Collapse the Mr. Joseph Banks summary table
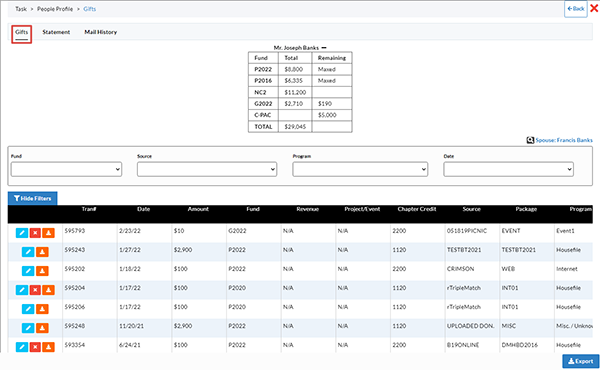The height and width of the screenshot is (370, 600). (324, 48)
